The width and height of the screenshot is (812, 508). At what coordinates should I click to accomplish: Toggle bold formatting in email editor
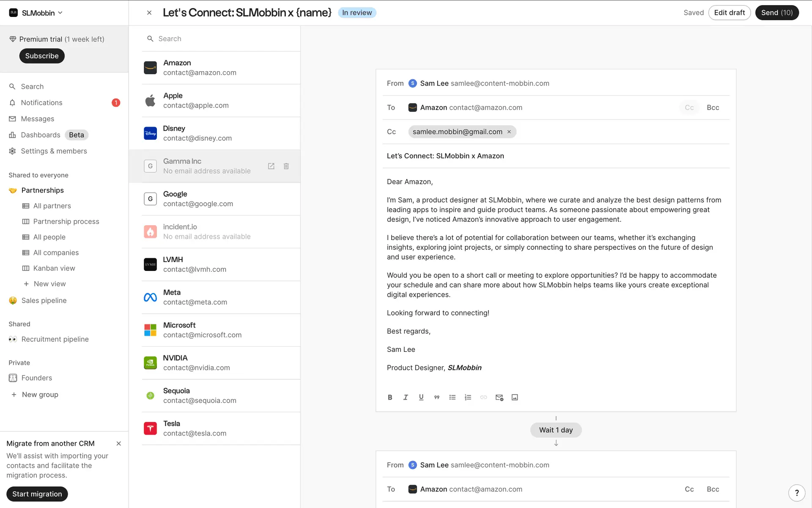[x=390, y=397]
